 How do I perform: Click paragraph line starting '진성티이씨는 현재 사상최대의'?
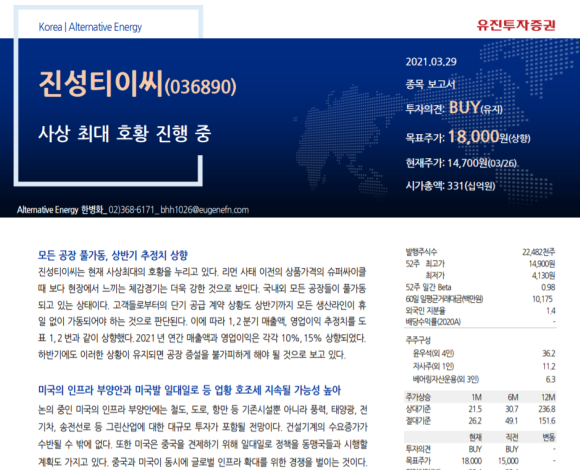202,272
